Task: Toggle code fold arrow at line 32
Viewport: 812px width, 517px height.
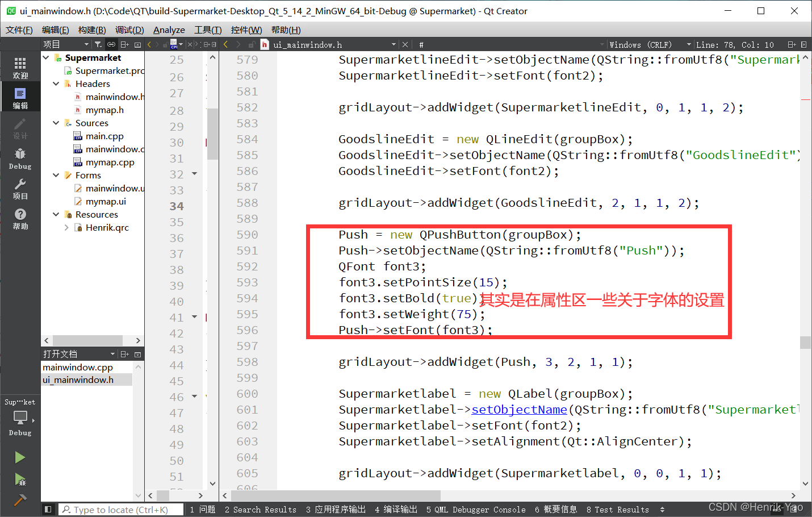Action: [194, 173]
